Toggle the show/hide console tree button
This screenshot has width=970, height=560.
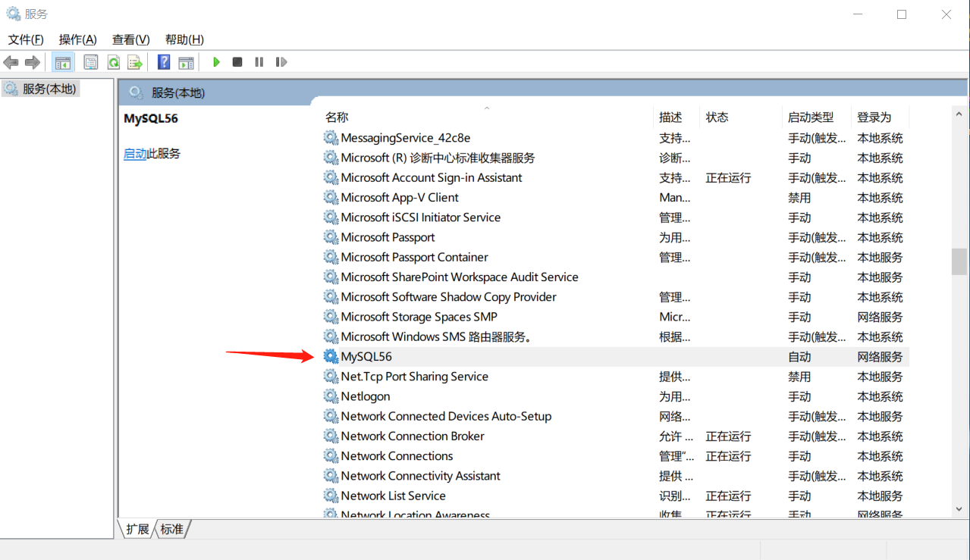click(x=63, y=62)
